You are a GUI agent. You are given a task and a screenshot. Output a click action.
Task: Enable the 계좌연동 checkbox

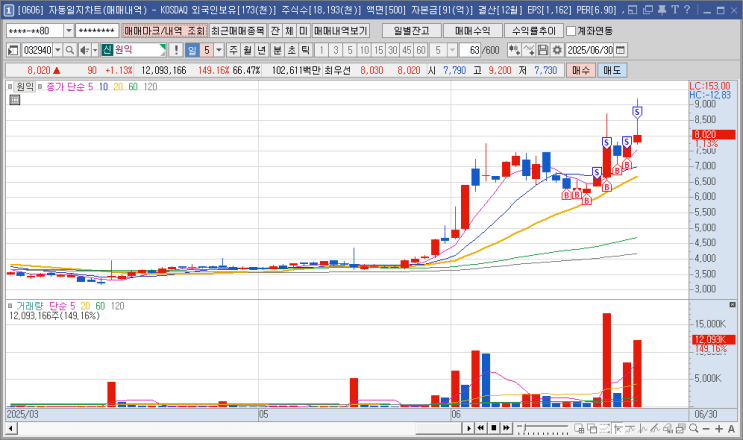[571, 31]
